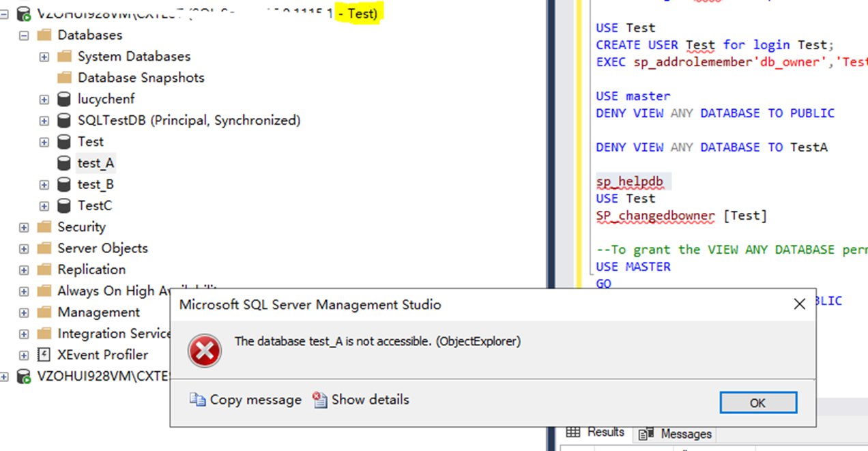The height and width of the screenshot is (451, 868).
Task: Expand the Server Objects node
Action: 24,248
